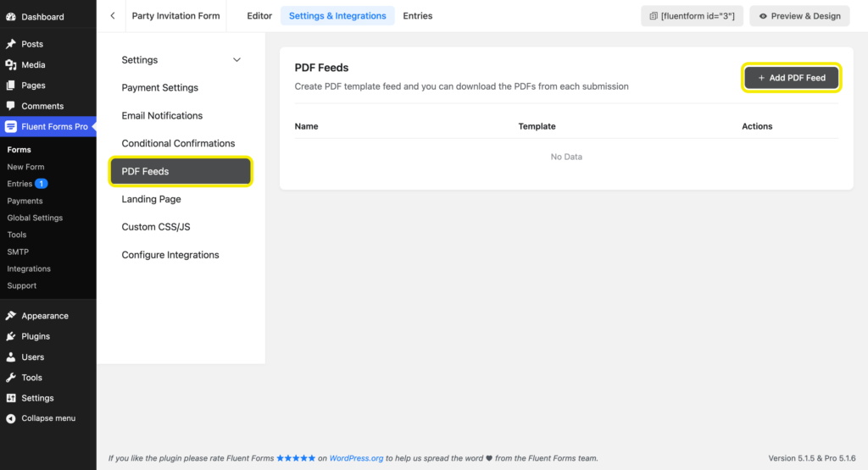Screen dimensions: 868x470
Task: Open the Integrations submenu item
Action: pyautogui.click(x=29, y=268)
